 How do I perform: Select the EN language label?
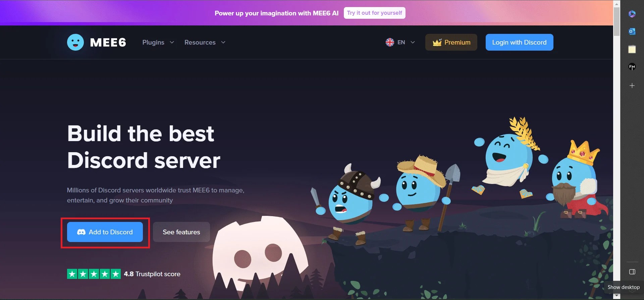[401, 42]
